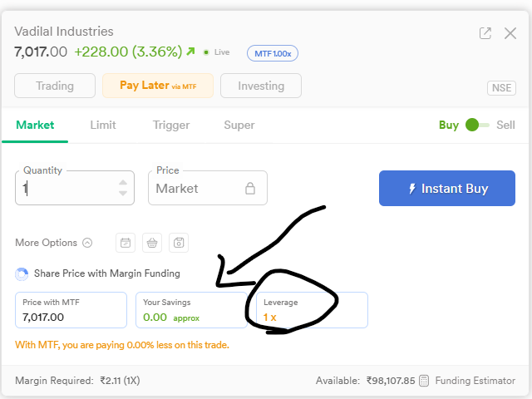This screenshot has height=399, width=532.
Task: Click the calendar schedule icon
Action: (x=126, y=243)
